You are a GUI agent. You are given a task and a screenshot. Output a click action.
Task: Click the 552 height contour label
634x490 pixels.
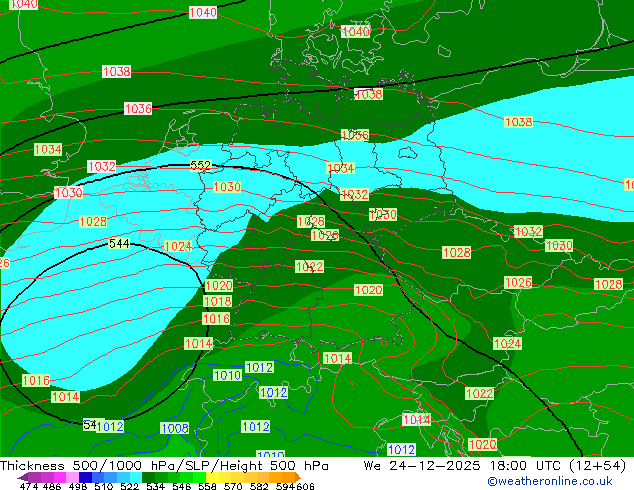[201, 165]
